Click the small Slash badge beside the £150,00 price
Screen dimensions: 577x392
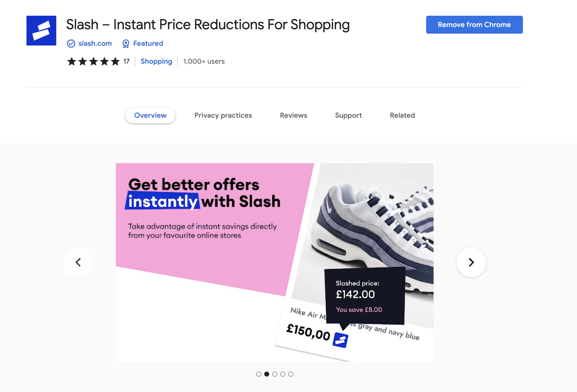point(341,340)
